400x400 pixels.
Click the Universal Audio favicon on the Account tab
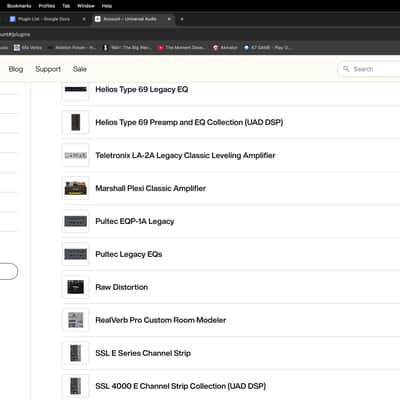click(98, 19)
